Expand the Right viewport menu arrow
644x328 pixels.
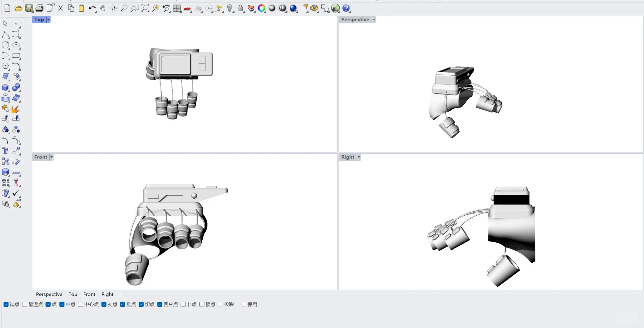coord(359,157)
